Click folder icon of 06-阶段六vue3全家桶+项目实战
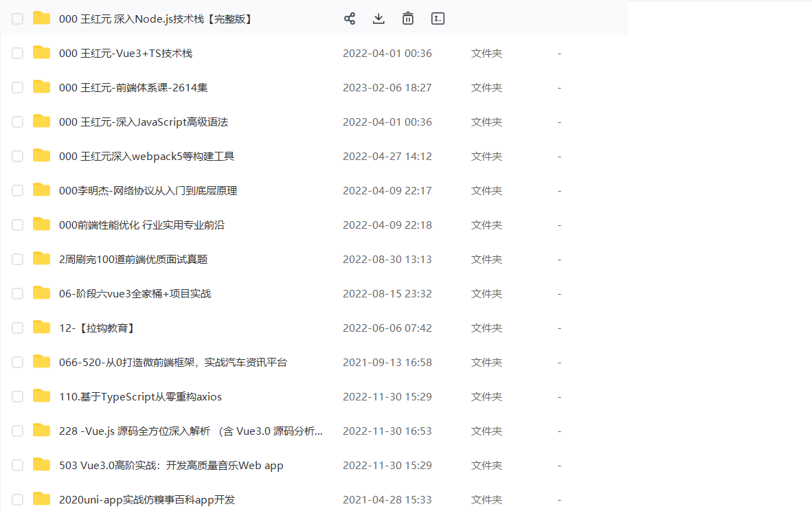 coord(41,293)
